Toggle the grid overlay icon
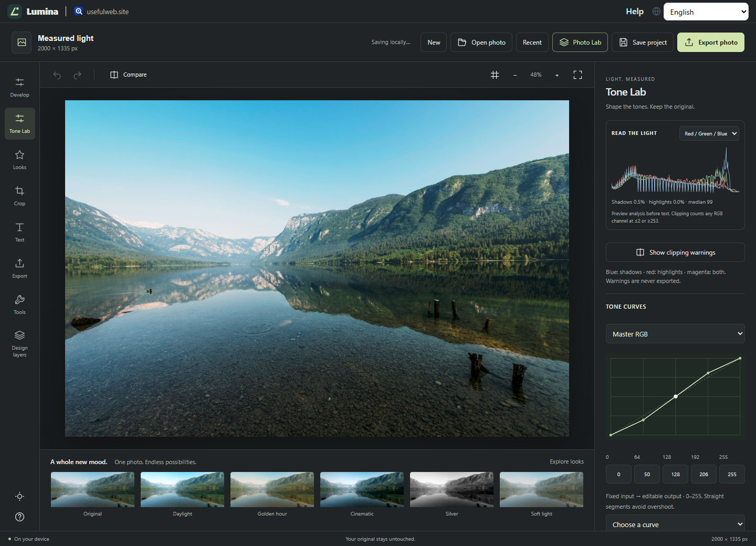Image resolution: width=756 pixels, height=546 pixels. 495,75
